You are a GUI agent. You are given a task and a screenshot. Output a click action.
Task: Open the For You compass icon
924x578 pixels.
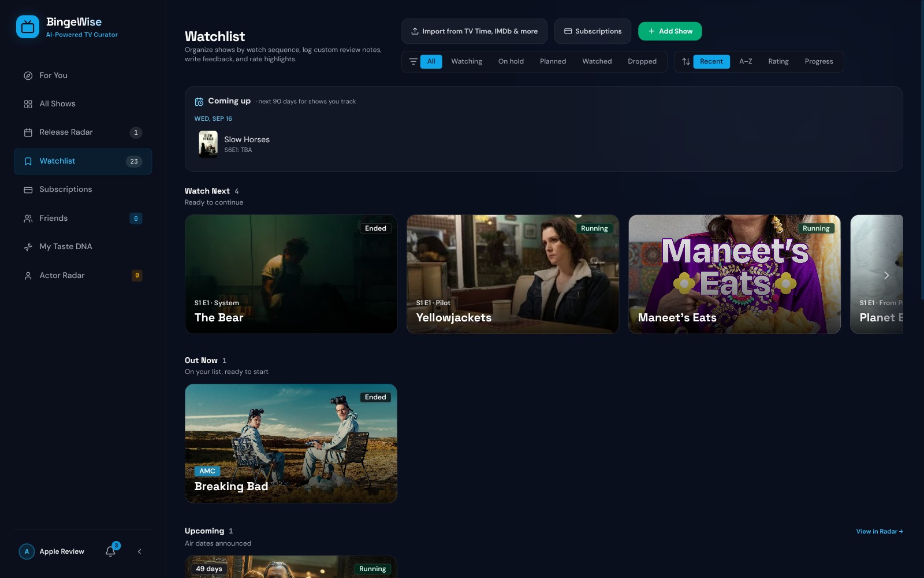[28, 76]
